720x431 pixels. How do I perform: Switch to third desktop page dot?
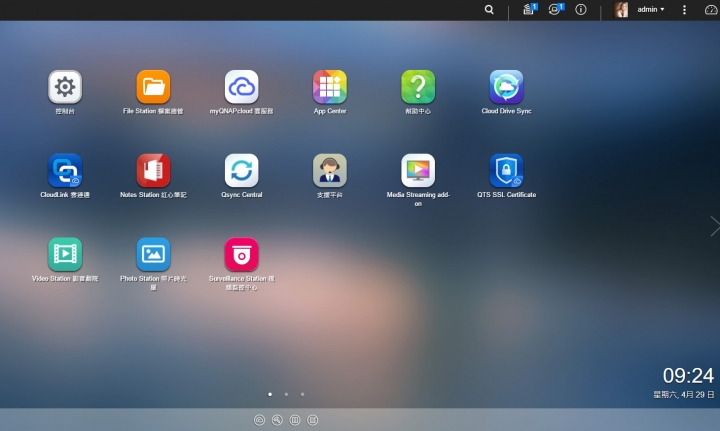(302, 394)
